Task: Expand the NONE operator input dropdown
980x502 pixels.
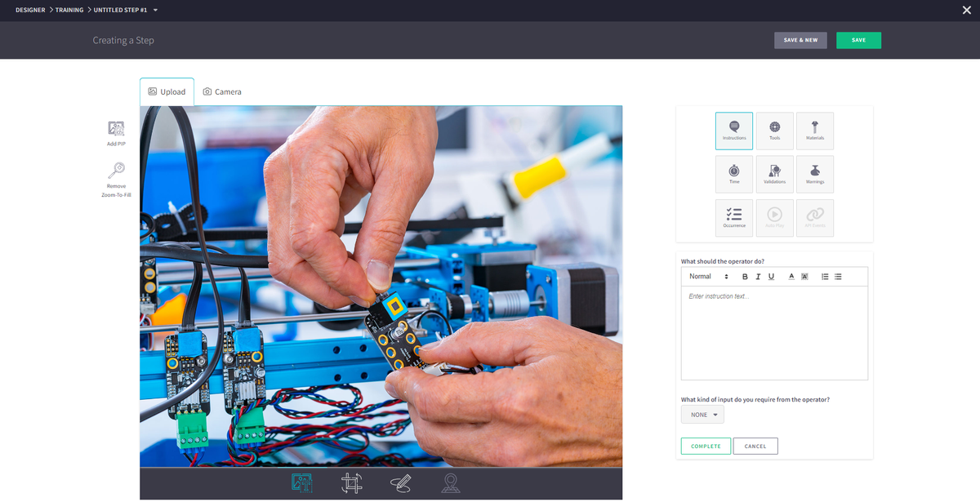Action: click(702, 414)
